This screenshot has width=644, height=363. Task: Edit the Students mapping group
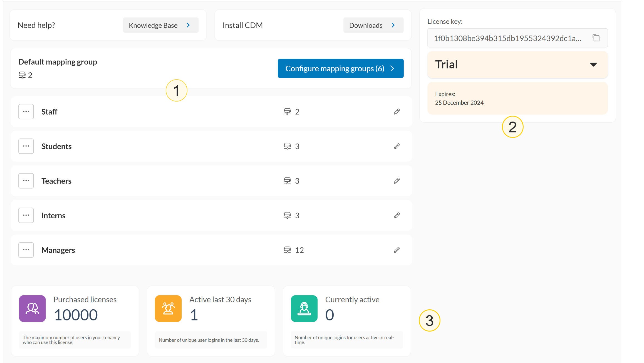tap(397, 146)
